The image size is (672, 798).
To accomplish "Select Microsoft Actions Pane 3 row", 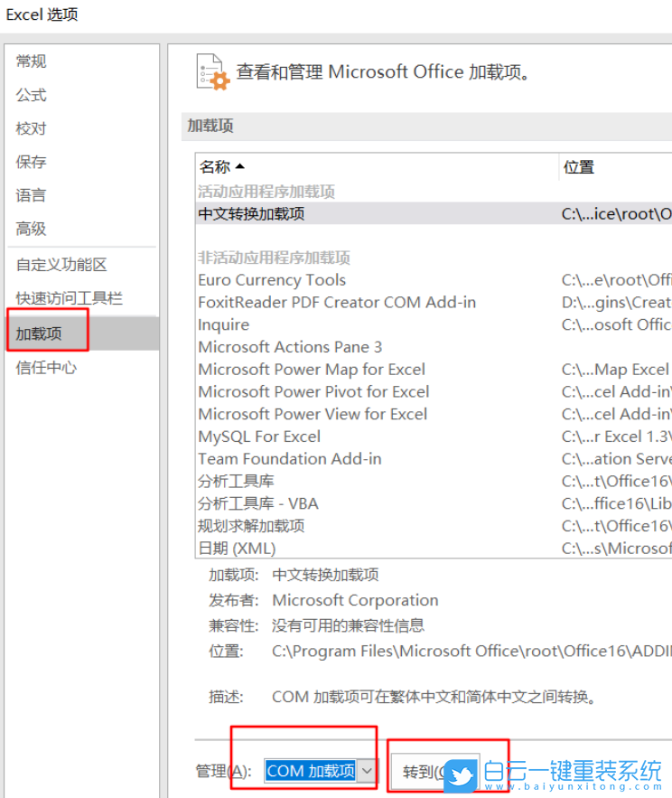I will (x=434, y=347).
